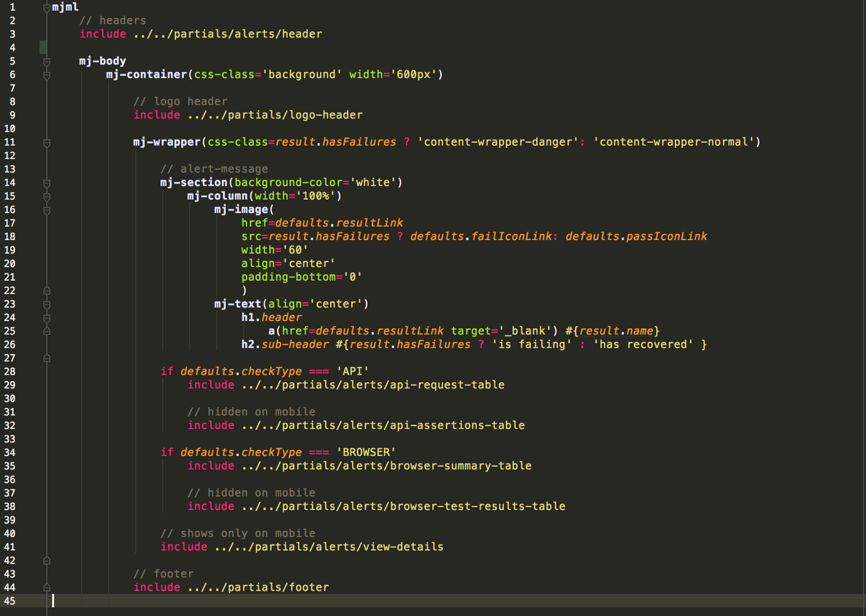866x616 pixels.
Task: Click the '../../partials/alerts/header' include path
Action: 228,34
